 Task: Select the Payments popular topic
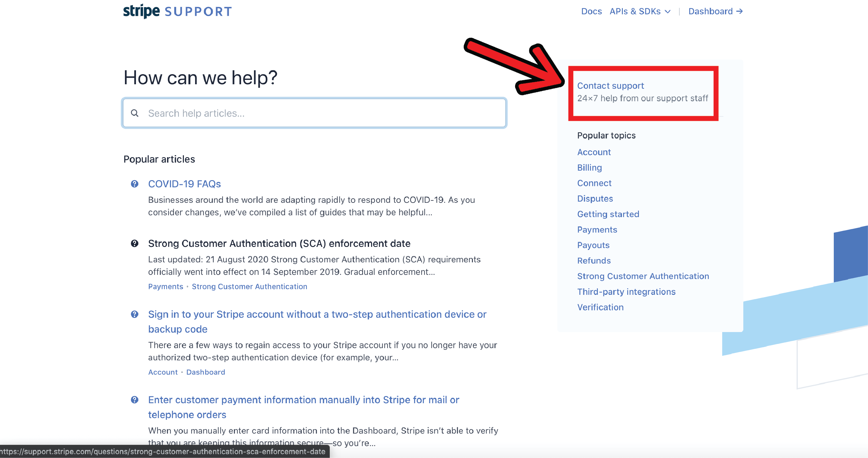(597, 229)
